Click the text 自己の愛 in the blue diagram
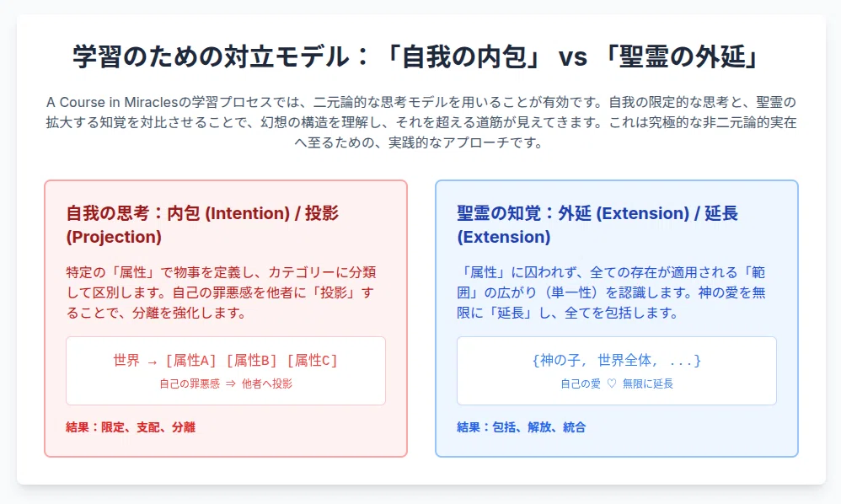The height and width of the screenshot is (504, 841). tap(581, 383)
